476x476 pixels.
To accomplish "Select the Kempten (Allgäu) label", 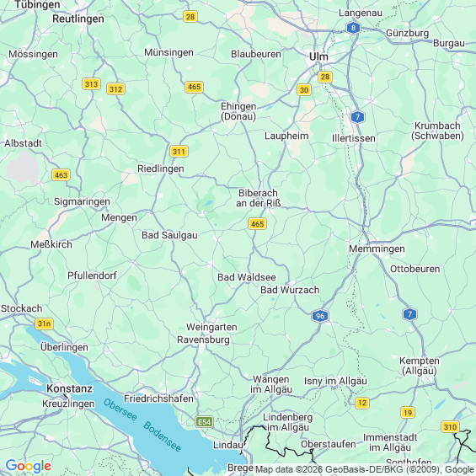I will tap(420, 366).
